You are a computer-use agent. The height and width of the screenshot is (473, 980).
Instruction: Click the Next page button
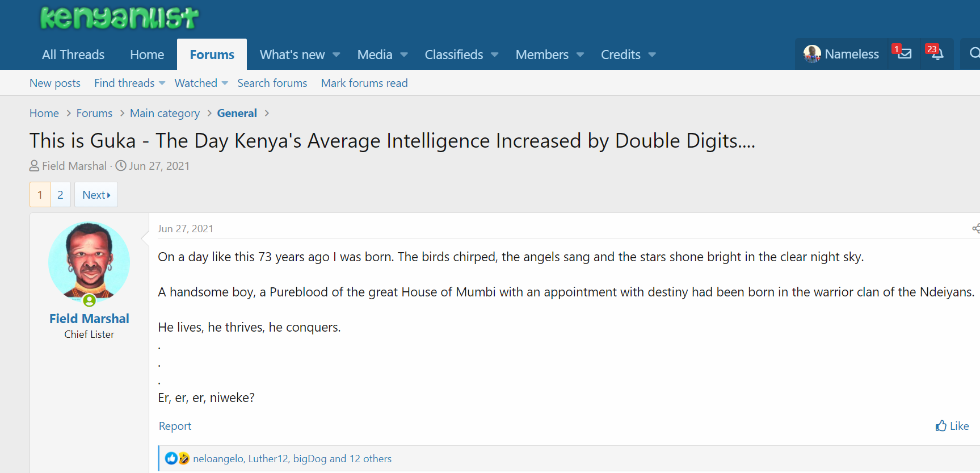[96, 195]
